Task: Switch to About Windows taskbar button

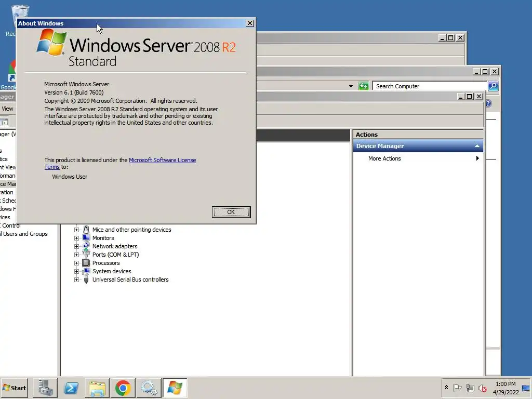Action: point(175,388)
